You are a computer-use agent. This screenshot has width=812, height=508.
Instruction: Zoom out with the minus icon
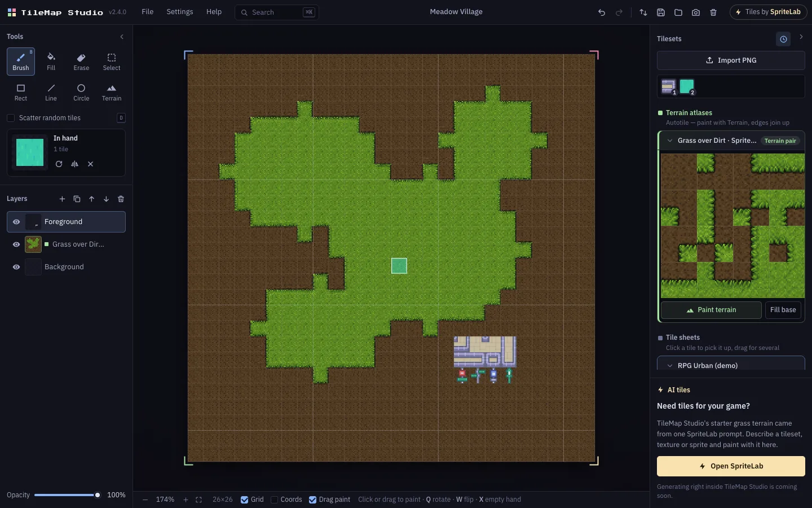click(x=145, y=500)
